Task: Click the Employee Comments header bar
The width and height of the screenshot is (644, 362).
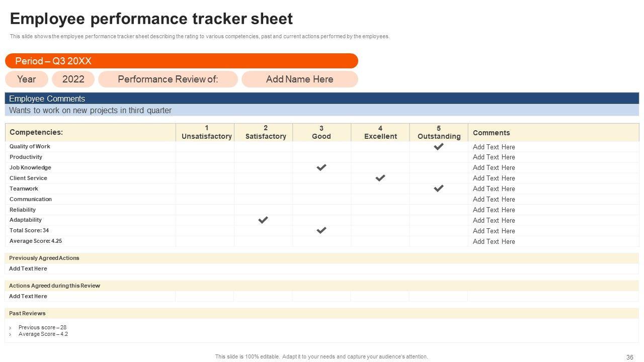Action: (x=322, y=99)
